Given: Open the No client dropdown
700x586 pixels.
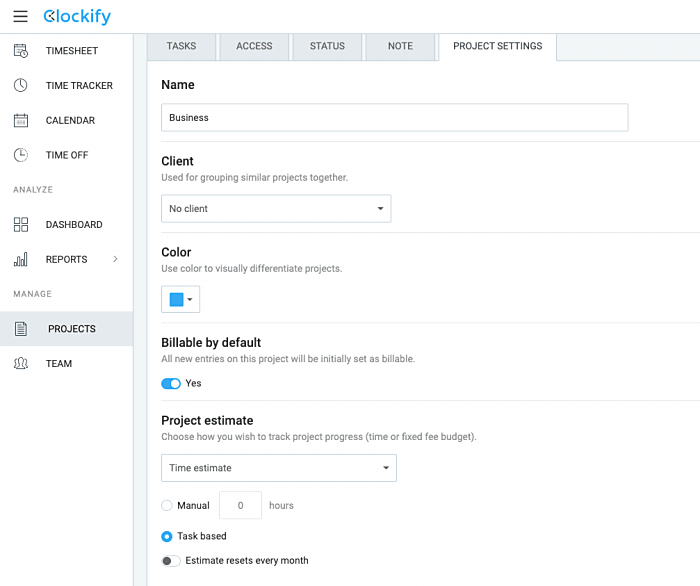Looking at the screenshot, I should pos(276,209).
